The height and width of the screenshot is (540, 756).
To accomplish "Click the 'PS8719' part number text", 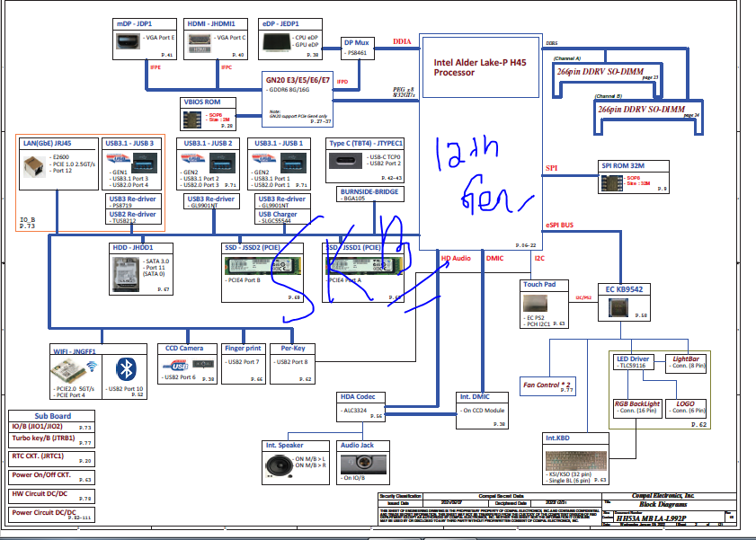I will 122,206.
